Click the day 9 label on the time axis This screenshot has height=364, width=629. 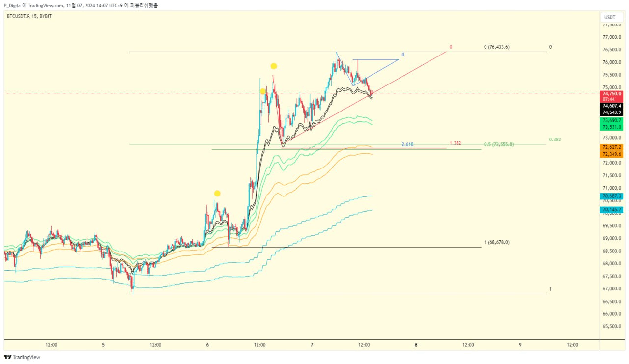click(520, 345)
